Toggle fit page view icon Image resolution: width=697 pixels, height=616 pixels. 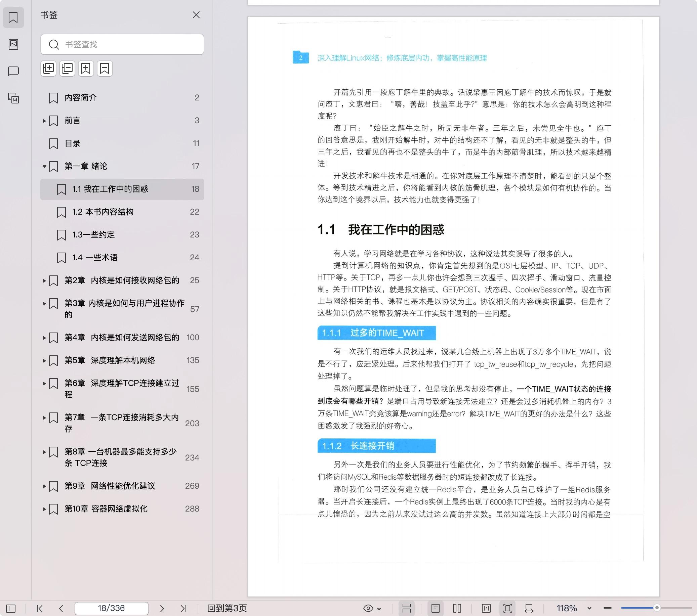coord(508,608)
